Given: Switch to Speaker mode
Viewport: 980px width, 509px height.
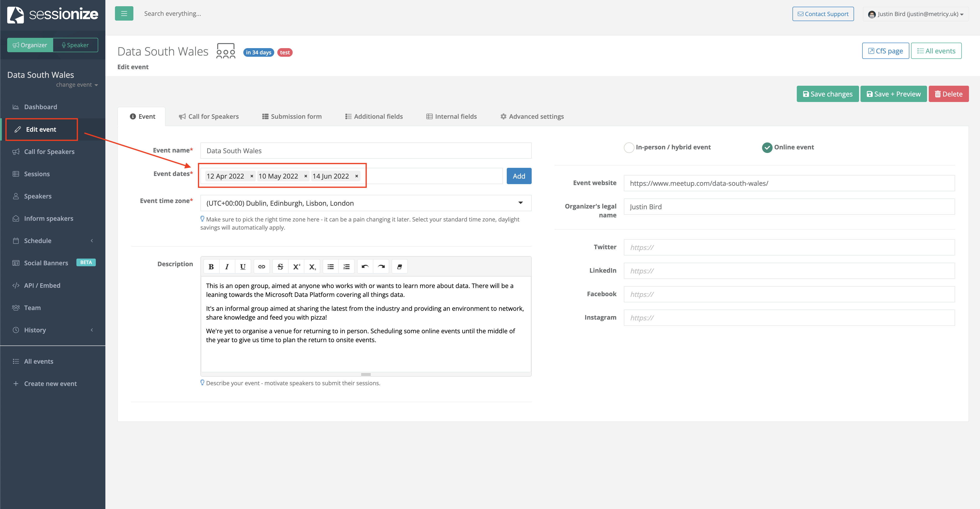Looking at the screenshot, I should click(x=75, y=45).
